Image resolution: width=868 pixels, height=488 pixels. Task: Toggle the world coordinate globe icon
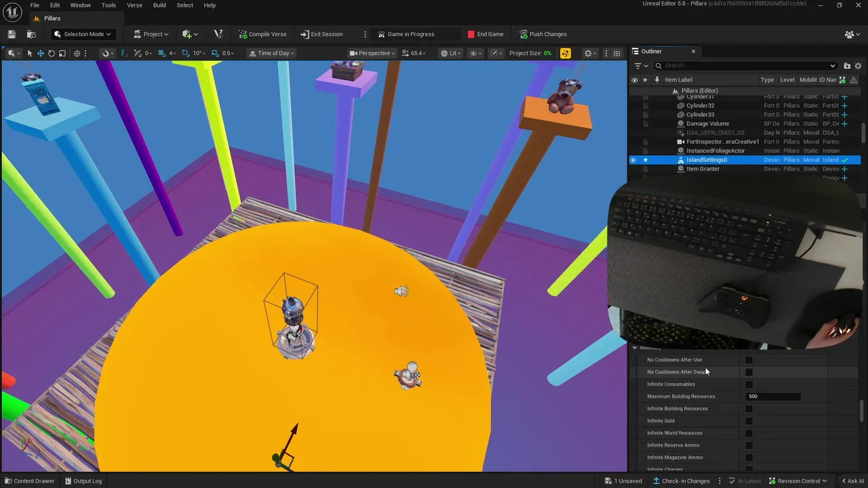point(77,53)
